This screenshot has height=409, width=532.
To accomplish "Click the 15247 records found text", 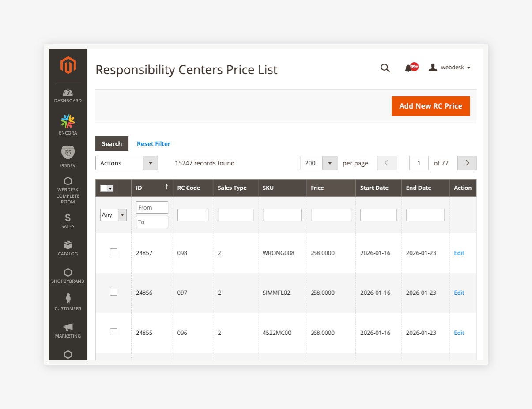I will pos(204,163).
